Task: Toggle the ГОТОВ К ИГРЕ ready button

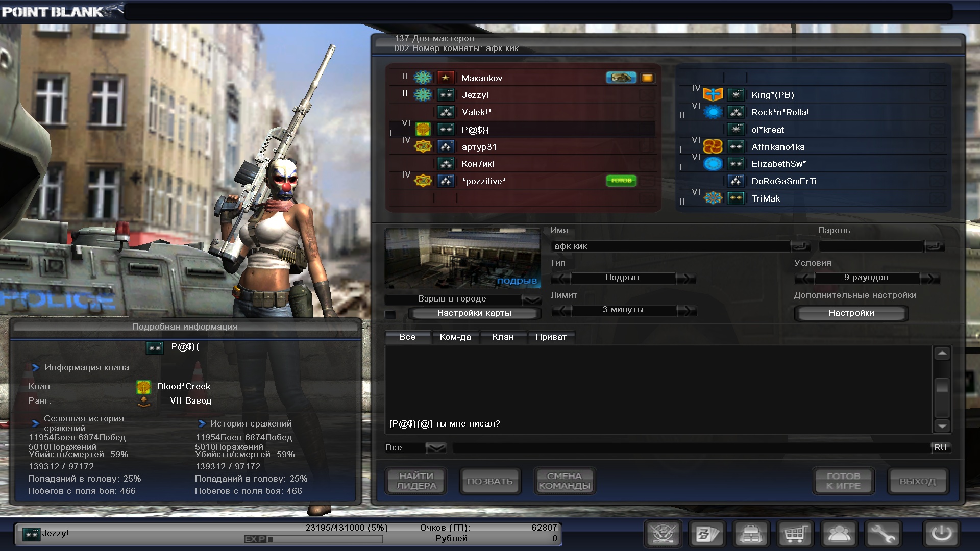Action: point(843,481)
